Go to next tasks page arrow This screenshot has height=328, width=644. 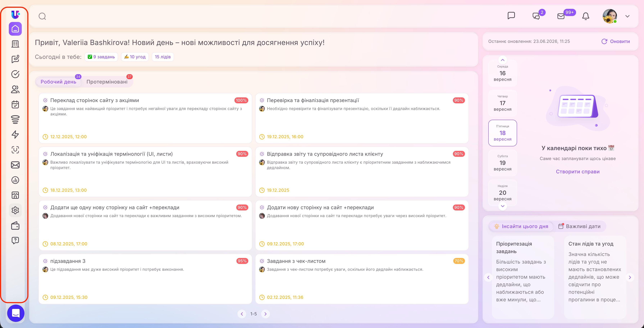tap(266, 314)
